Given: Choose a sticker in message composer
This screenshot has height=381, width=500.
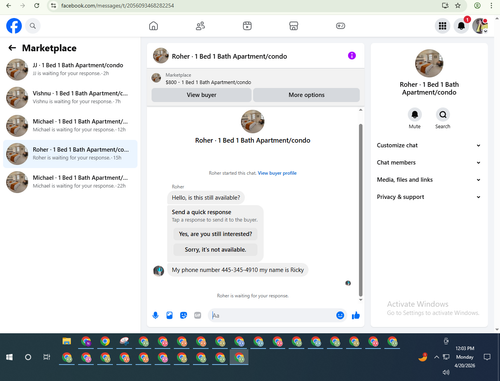Looking at the screenshot, I should click(183, 315).
